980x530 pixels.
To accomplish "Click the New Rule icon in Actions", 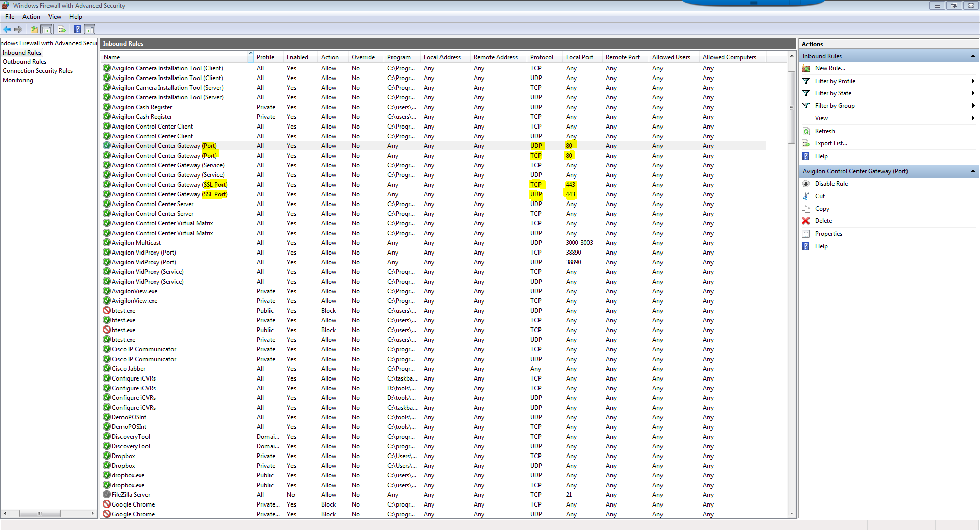I will (806, 68).
